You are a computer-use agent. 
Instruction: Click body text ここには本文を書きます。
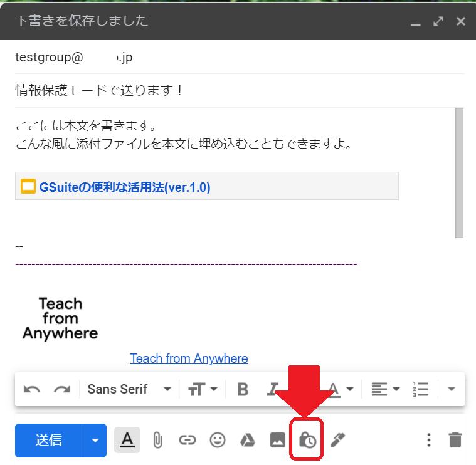86,125
